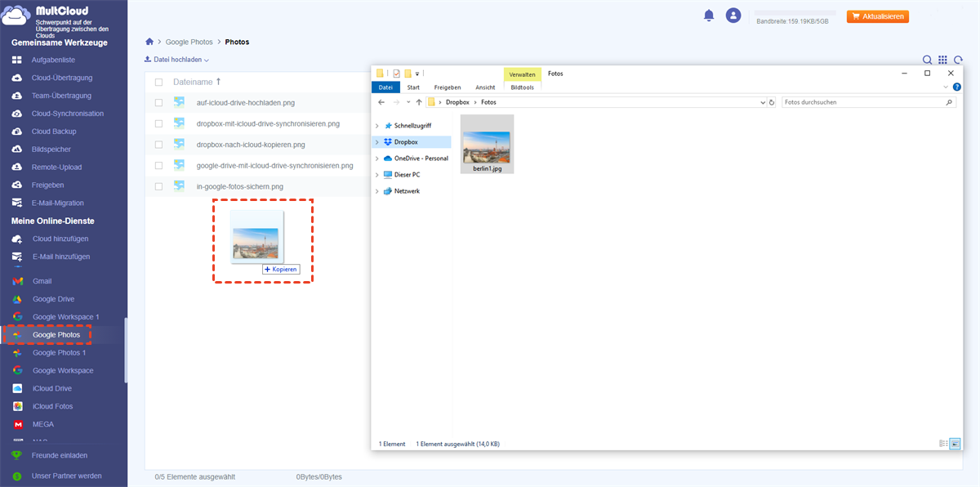This screenshot has width=980, height=487.
Task: Toggle select-all checkbox beside Dateiname
Action: click(158, 83)
